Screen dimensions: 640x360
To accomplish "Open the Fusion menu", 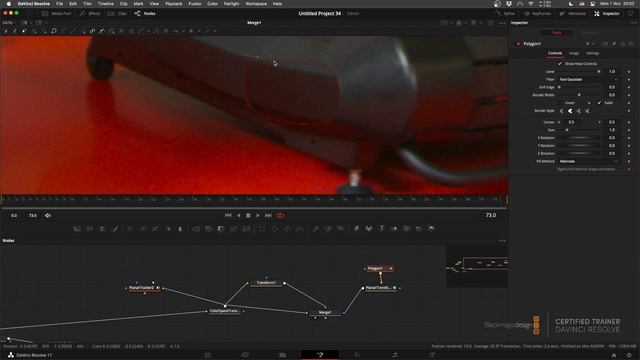I will (195, 4).
